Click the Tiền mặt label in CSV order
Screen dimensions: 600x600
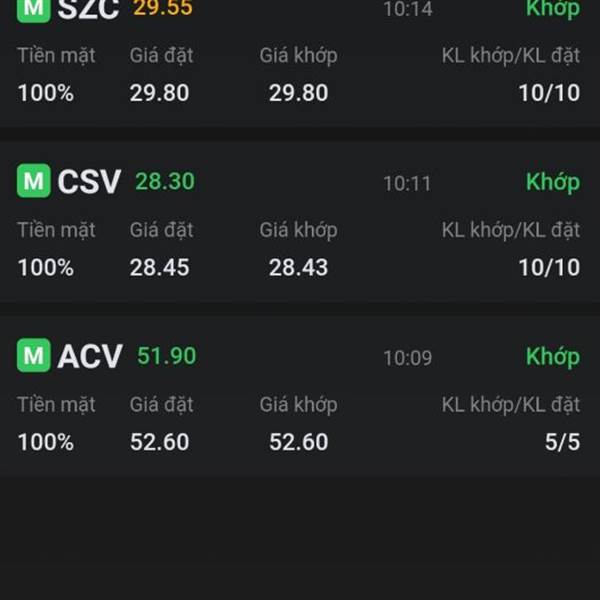pos(56,230)
